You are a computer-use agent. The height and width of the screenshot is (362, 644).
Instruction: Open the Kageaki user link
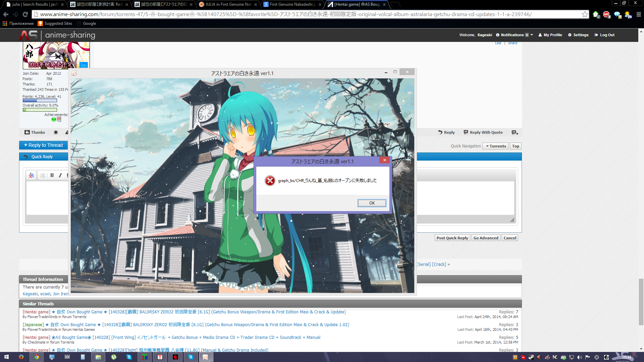coord(30,294)
